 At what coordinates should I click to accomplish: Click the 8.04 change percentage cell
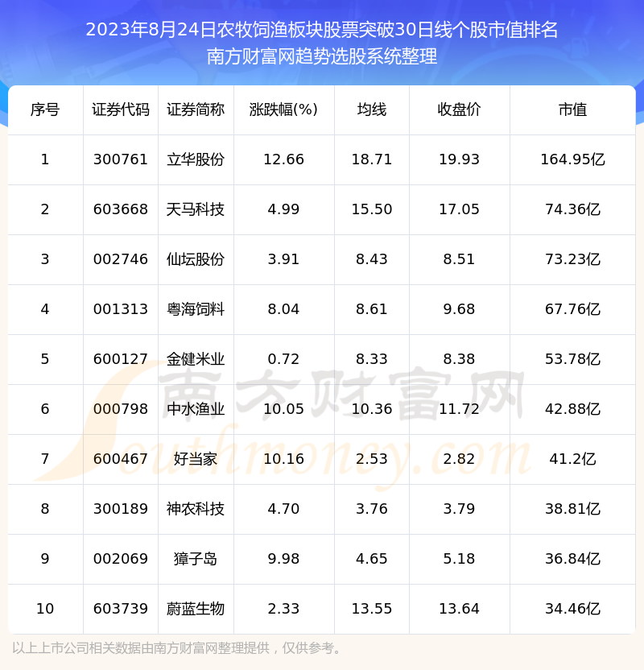[x=283, y=309]
